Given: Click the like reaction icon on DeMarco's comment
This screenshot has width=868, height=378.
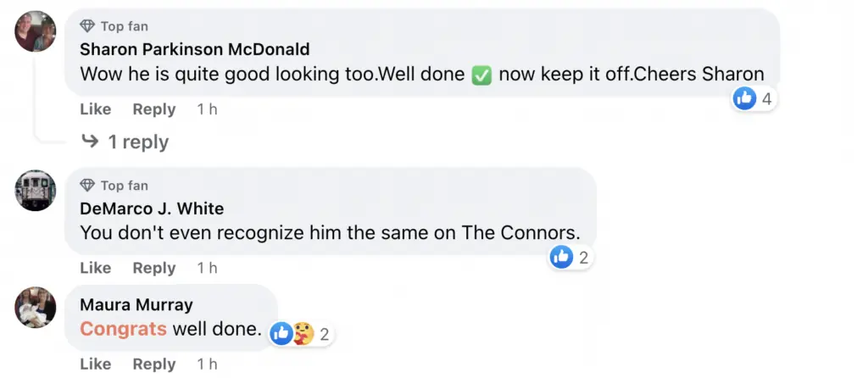Looking at the screenshot, I should [x=561, y=257].
